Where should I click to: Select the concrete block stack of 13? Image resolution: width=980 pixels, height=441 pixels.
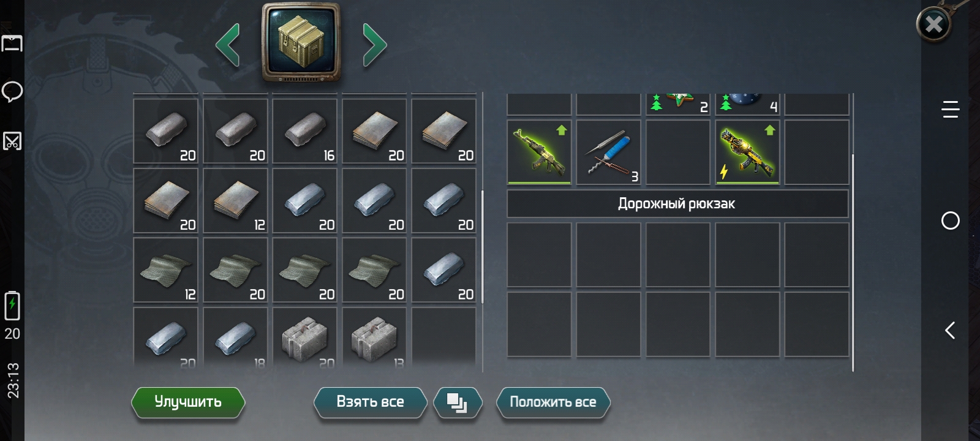[374, 337]
